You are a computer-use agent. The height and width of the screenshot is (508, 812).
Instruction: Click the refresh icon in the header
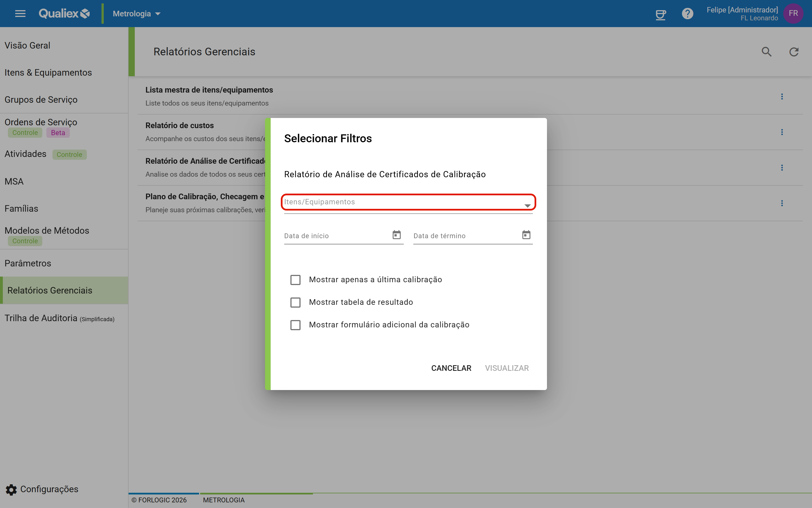(x=794, y=52)
